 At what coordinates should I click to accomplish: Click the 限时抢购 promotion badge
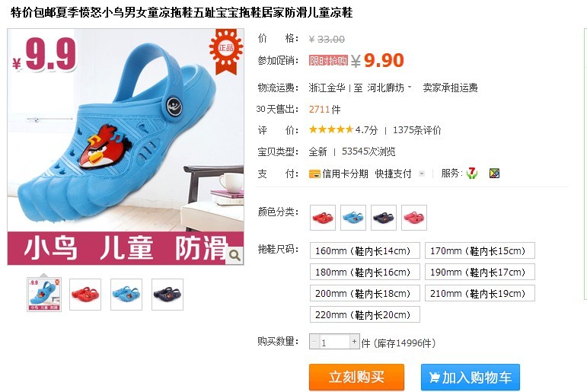(328, 60)
